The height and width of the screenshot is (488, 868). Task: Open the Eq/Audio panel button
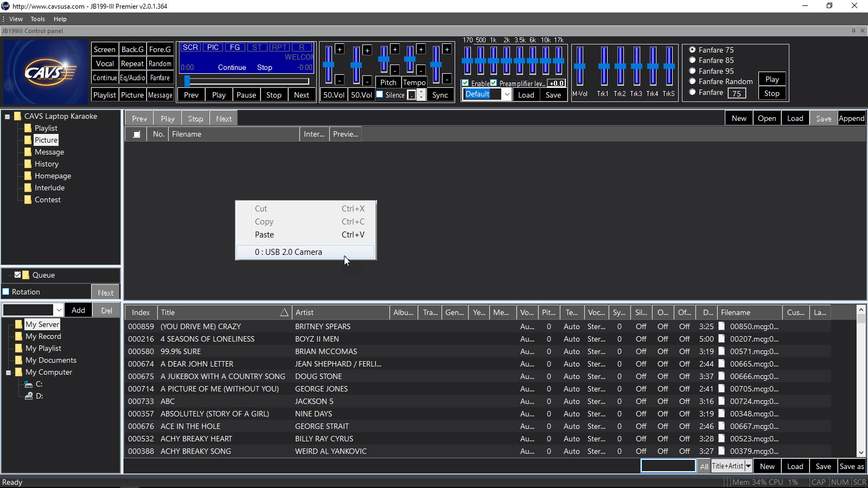[x=132, y=78]
